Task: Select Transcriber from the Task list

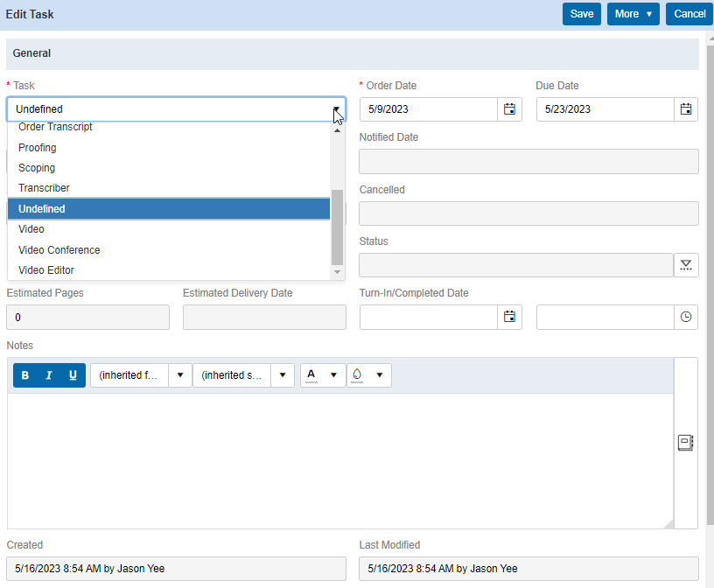Action: pyautogui.click(x=44, y=188)
